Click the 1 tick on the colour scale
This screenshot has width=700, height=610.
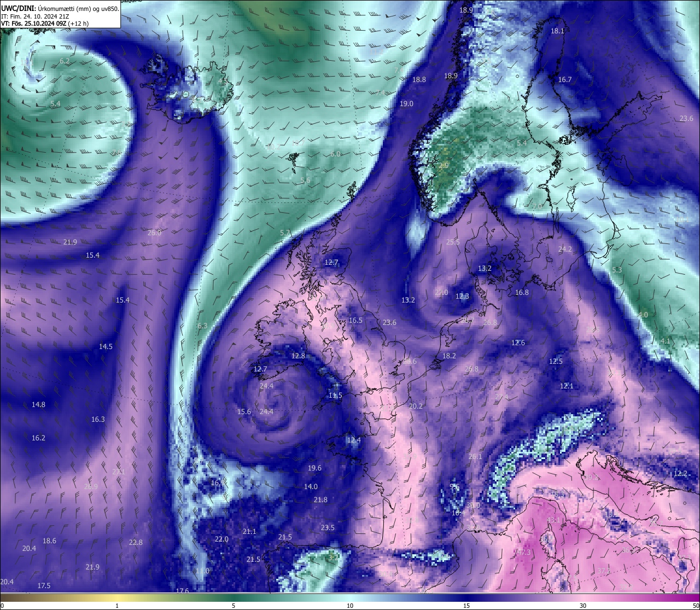tap(117, 606)
